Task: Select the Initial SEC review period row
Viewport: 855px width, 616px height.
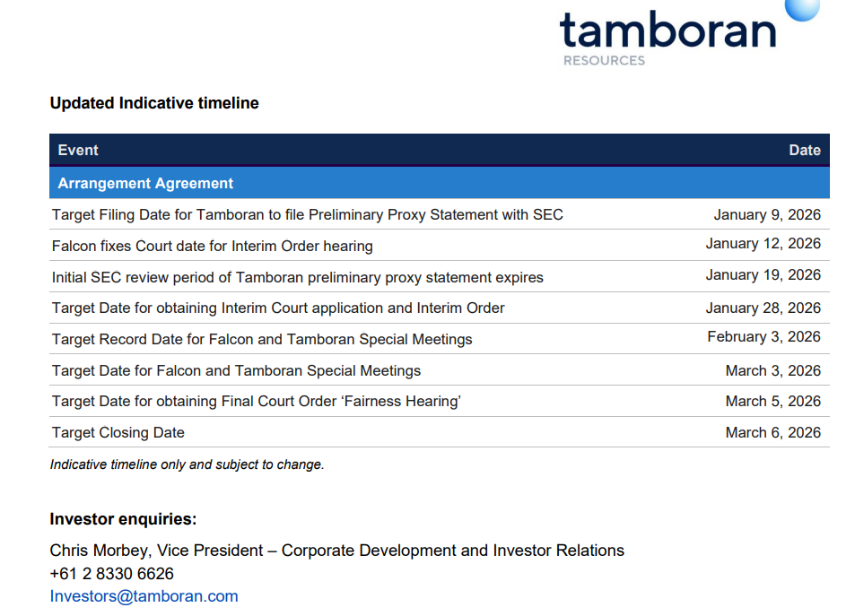Action: tap(297, 277)
